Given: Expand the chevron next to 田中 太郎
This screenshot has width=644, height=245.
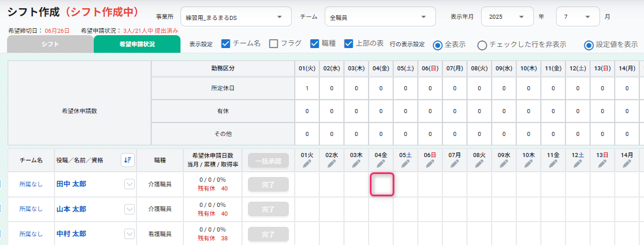Looking at the screenshot, I should (130, 185).
